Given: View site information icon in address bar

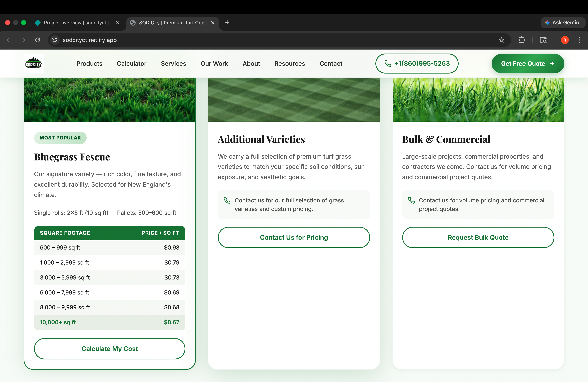Looking at the screenshot, I should (55, 40).
